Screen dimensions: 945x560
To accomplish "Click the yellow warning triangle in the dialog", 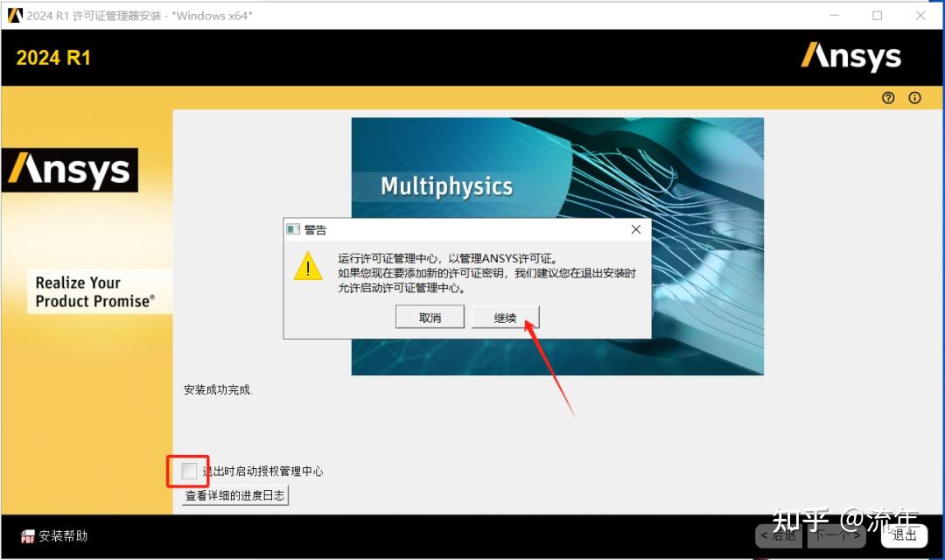I will pyautogui.click(x=307, y=267).
